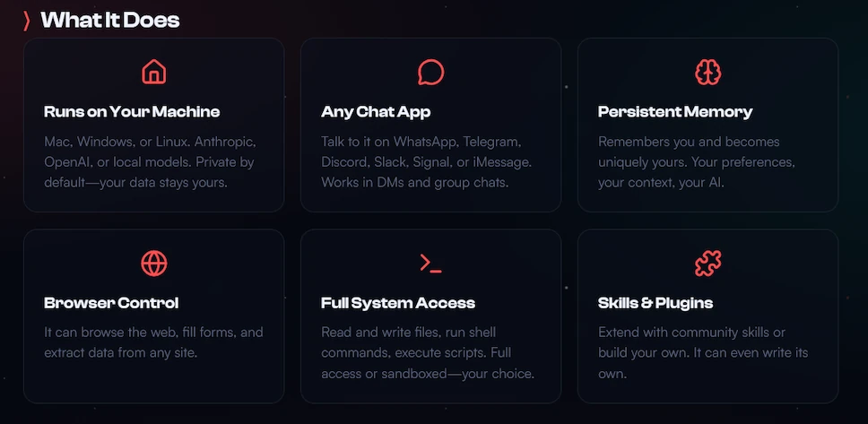This screenshot has width=868, height=424.
Task: Click the read and write files description
Action: click(428, 352)
